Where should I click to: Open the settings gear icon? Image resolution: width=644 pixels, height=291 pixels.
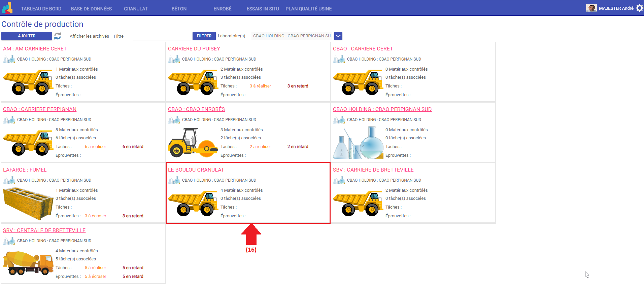(x=639, y=8)
